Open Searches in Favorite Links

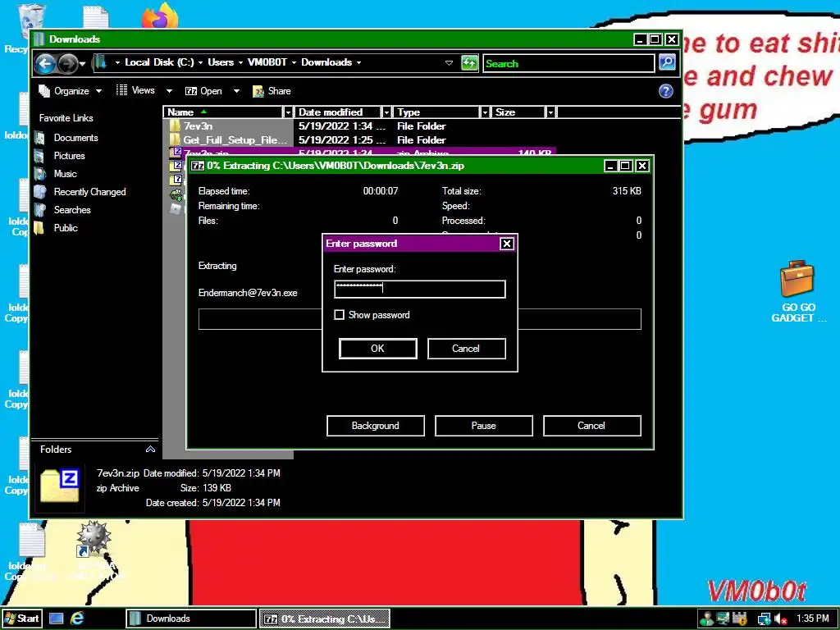(72, 210)
